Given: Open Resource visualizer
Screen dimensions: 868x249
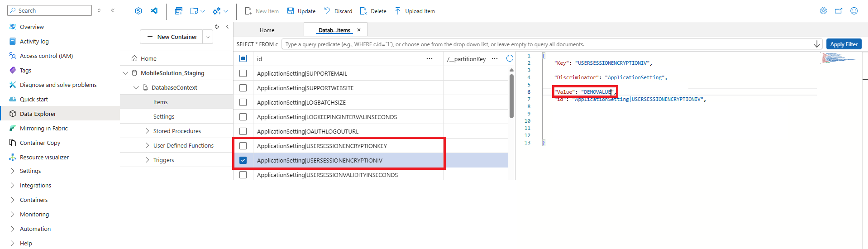Looking at the screenshot, I should (x=44, y=157).
